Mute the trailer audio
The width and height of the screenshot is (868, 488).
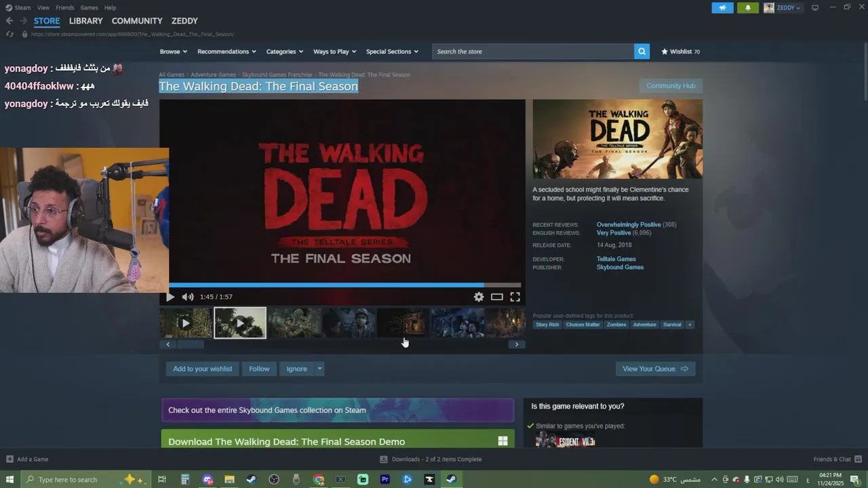[188, 297]
